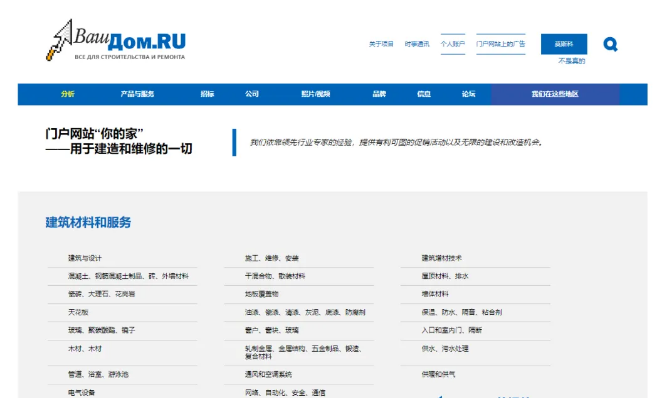Open the 公司 menu item
The height and width of the screenshot is (398, 659).
pos(252,94)
